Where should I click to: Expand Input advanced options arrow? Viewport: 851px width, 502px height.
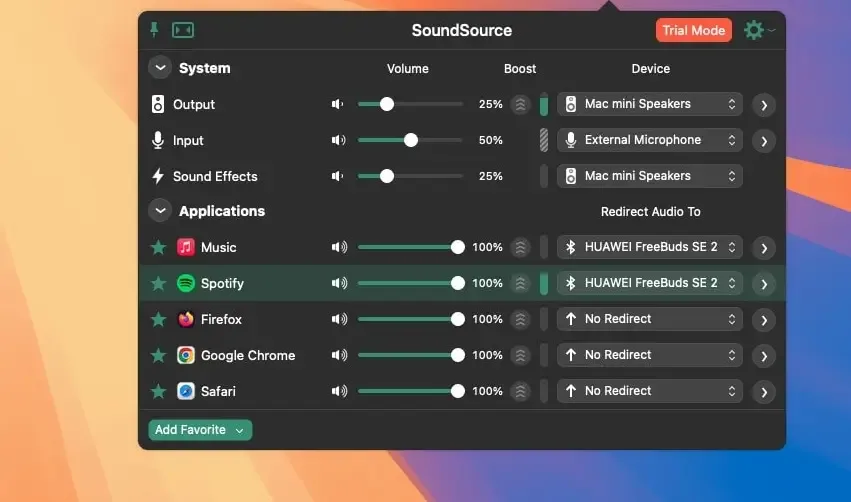[x=764, y=141]
